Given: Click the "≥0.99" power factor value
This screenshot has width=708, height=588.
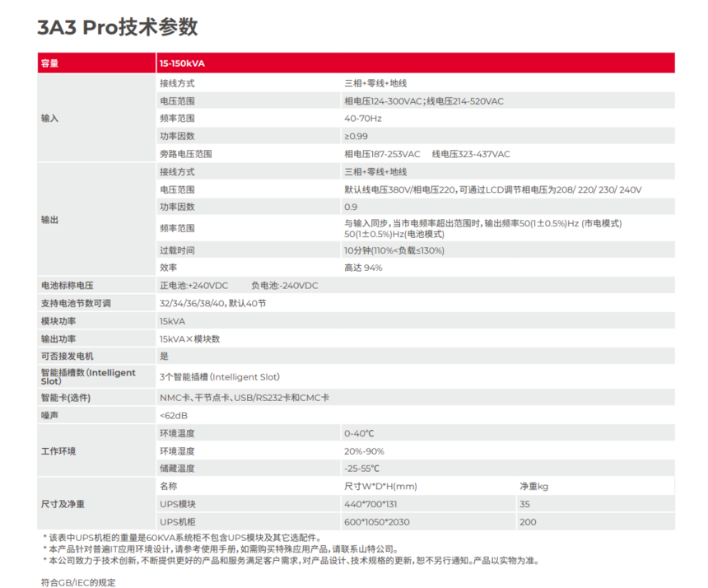Looking at the screenshot, I should click(356, 136).
